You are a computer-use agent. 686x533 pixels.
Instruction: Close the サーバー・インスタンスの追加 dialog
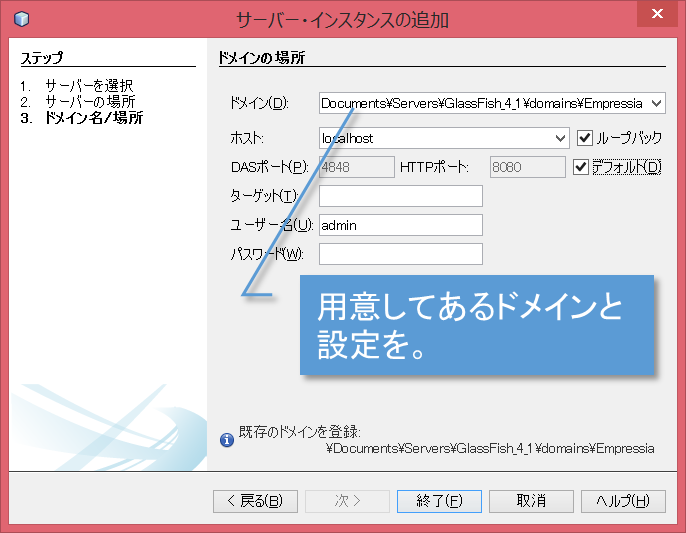(657, 14)
